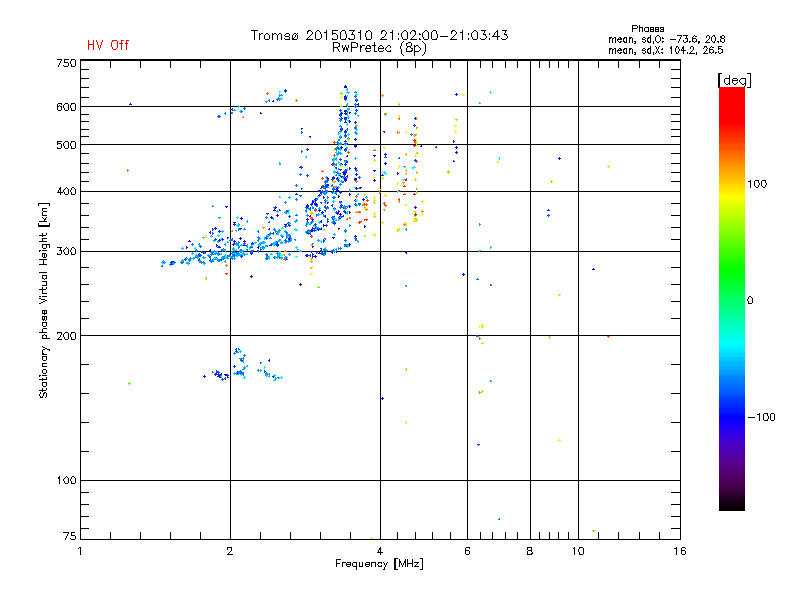Click the "Stationary phase Virtual Height [km]" axis title
The width and height of the screenshot is (800, 600).
(x=44, y=300)
